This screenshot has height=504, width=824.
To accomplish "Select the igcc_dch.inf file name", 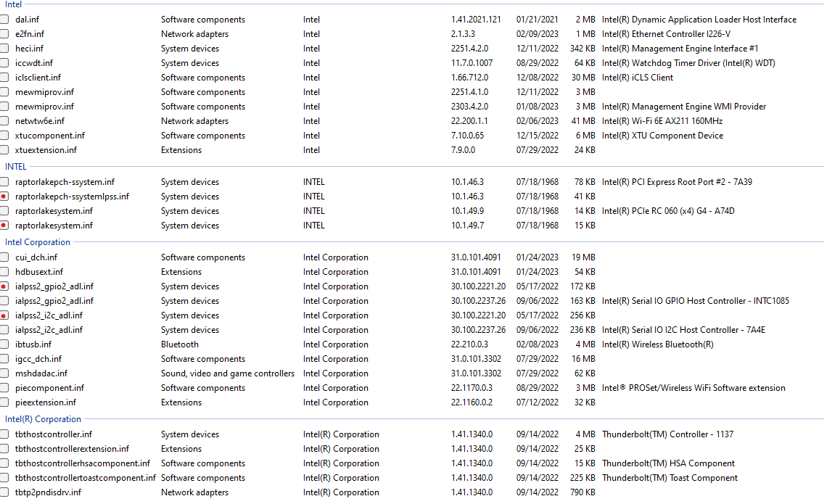I will (38, 359).
